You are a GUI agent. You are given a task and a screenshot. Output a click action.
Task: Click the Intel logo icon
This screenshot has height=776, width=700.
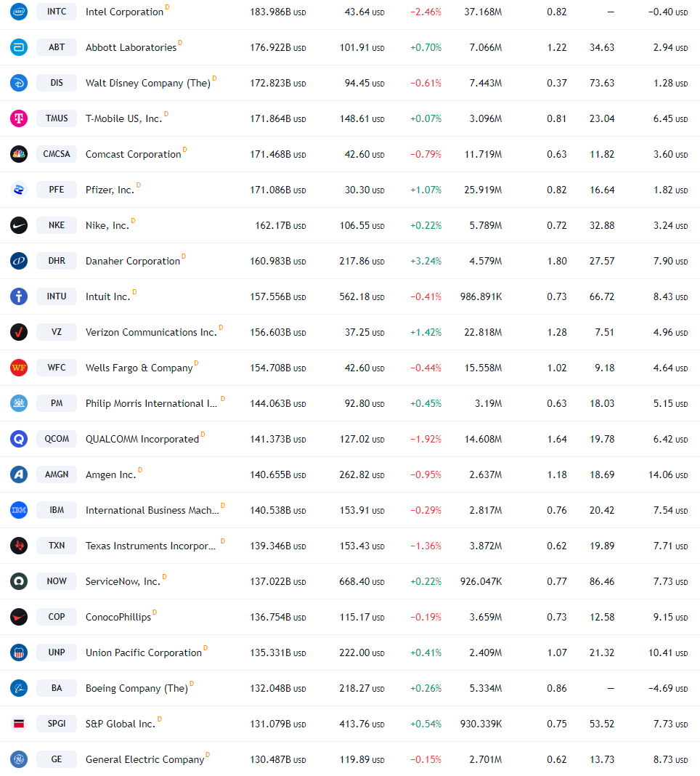pyautogui.click(x=19, y=12)
